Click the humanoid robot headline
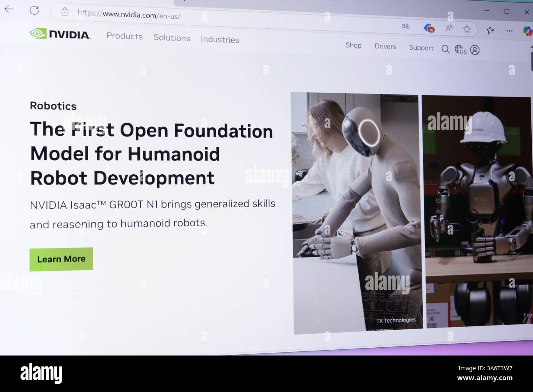Viewport: 533px width, 392px height. (151, 154)
